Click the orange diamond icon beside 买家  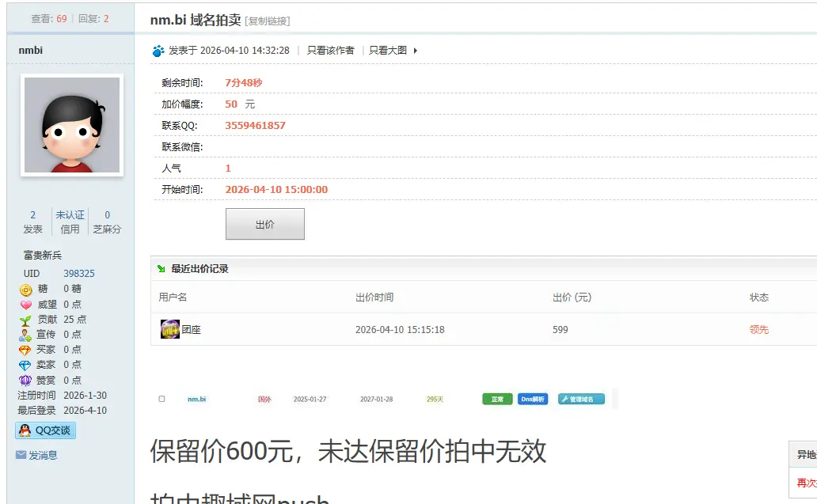(25, 351)
